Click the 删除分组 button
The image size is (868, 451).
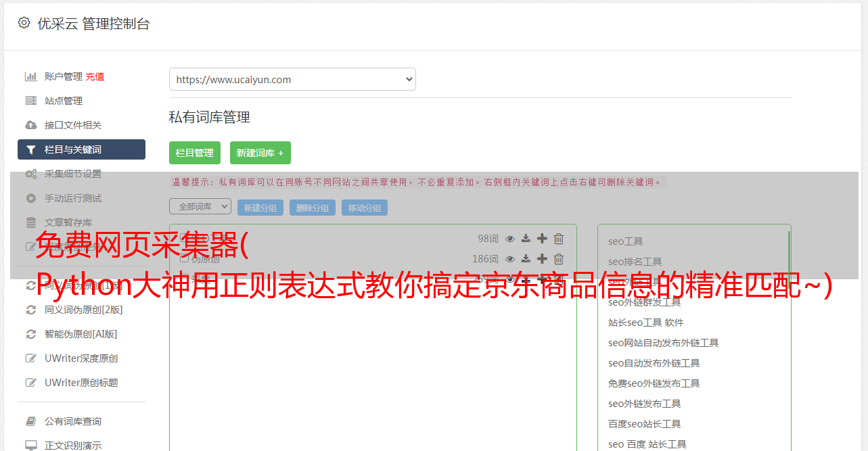pos(313,208)
